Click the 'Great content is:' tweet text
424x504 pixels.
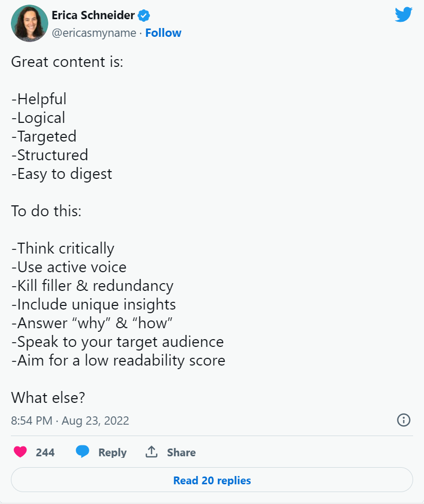point(67,62)
